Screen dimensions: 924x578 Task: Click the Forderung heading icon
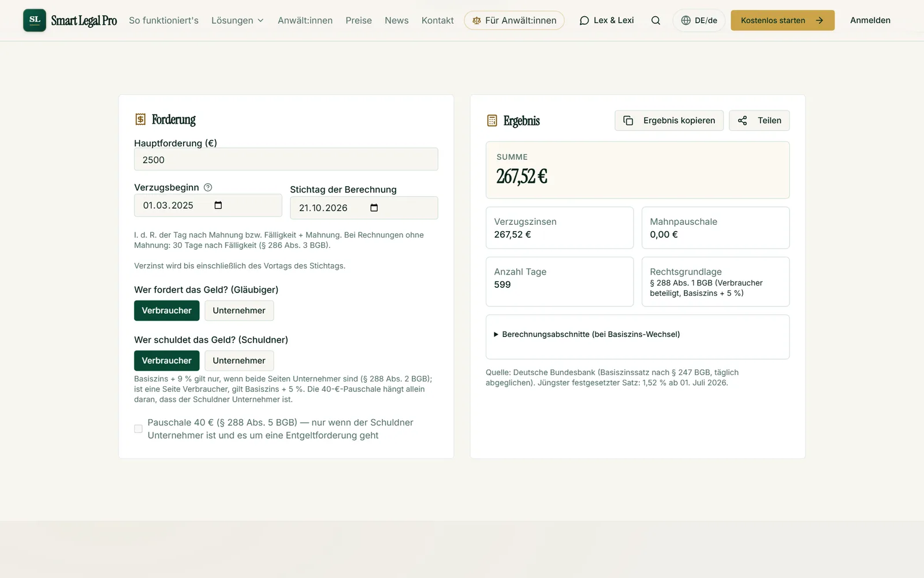[x=140, y=119]
